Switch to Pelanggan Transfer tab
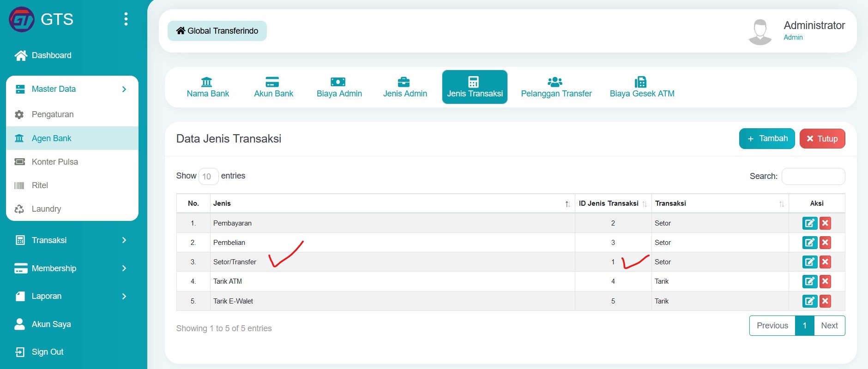This screenshot has height=369, width=868. [556, 87]
